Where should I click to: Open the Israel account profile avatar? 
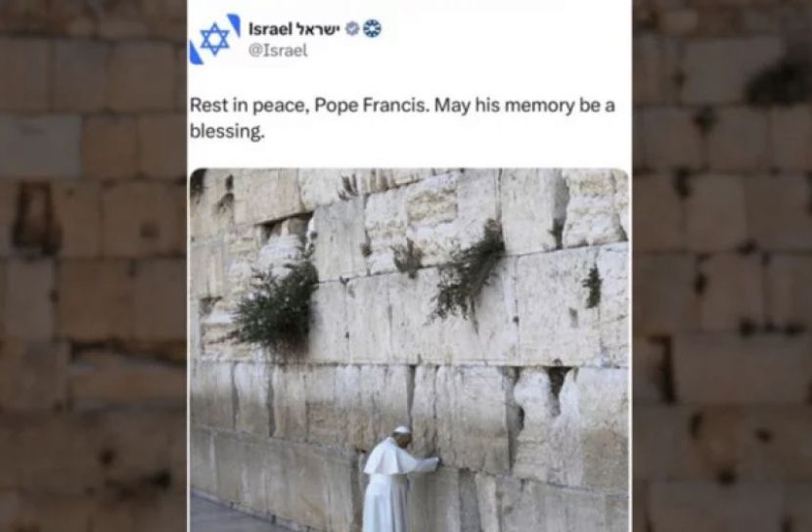pos(214,39)
